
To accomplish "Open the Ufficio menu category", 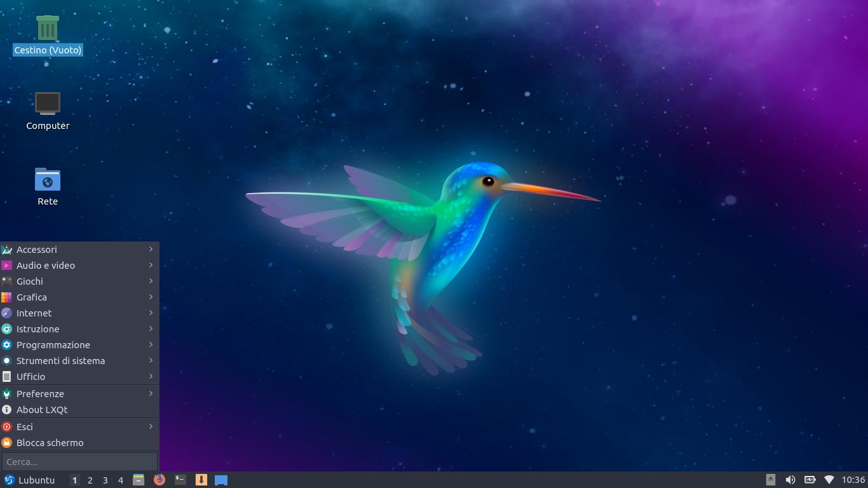I will tap(29, 376).
